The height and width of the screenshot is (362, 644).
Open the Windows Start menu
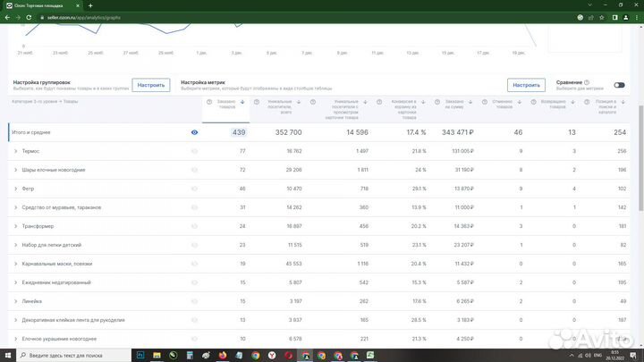click(x=6, y=355)
